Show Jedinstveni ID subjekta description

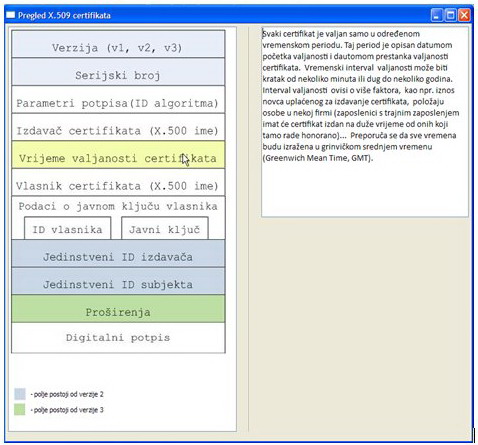tap(118, 281)
